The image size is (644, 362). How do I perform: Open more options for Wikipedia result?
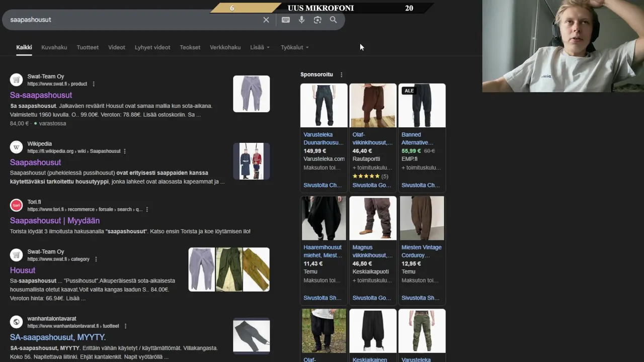pos(125,151)
